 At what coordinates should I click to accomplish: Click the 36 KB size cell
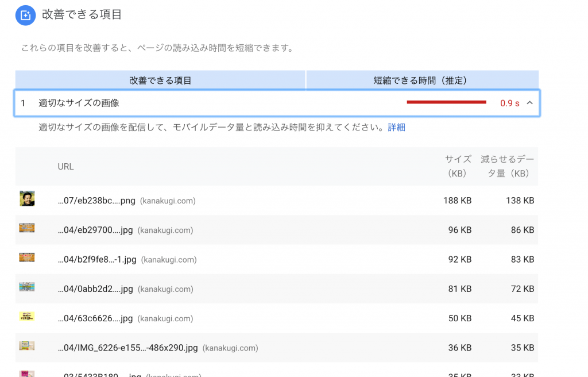[x=460, y=348]
